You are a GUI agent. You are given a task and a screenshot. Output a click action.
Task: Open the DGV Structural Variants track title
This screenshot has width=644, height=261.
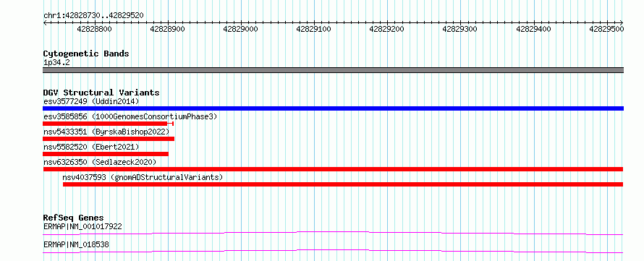(x=101, y=93)
